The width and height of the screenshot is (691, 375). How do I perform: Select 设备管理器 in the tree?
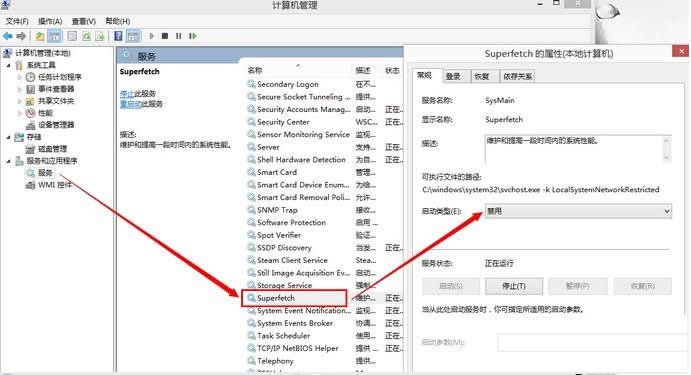coord(56,125)
